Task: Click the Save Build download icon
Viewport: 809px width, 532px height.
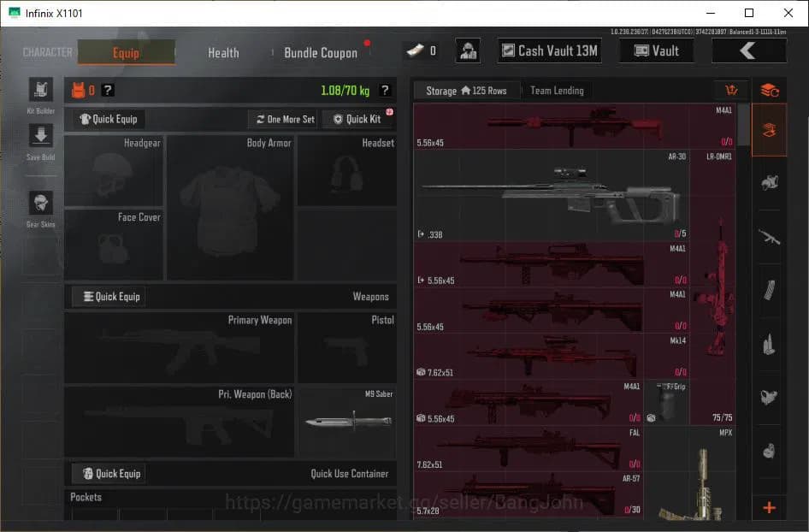Action: [40, 136]
